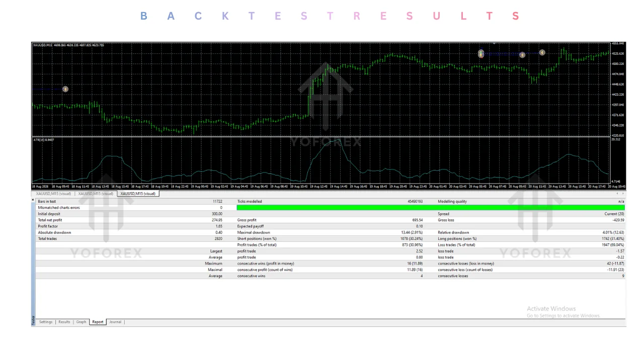
Task: Select the net profit value 274.95
Action: click(x=217, y=220)
